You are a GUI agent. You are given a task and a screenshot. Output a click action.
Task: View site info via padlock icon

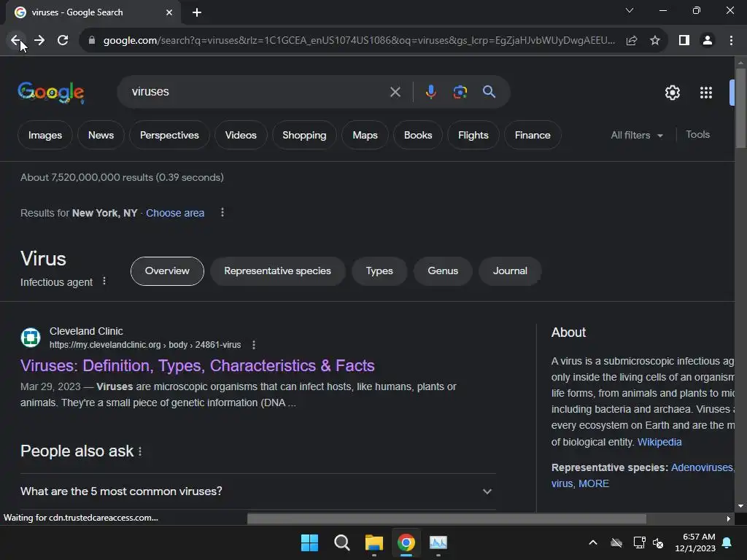point(92,41)
